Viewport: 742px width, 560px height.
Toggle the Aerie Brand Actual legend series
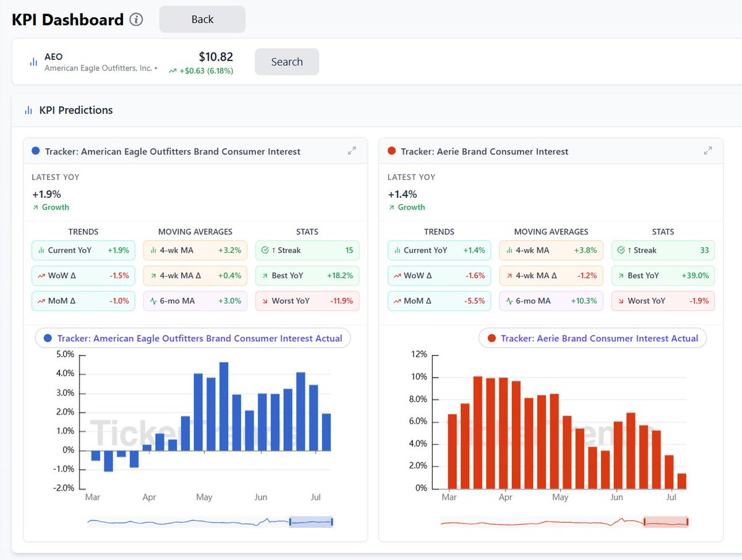tap(592, 339)
